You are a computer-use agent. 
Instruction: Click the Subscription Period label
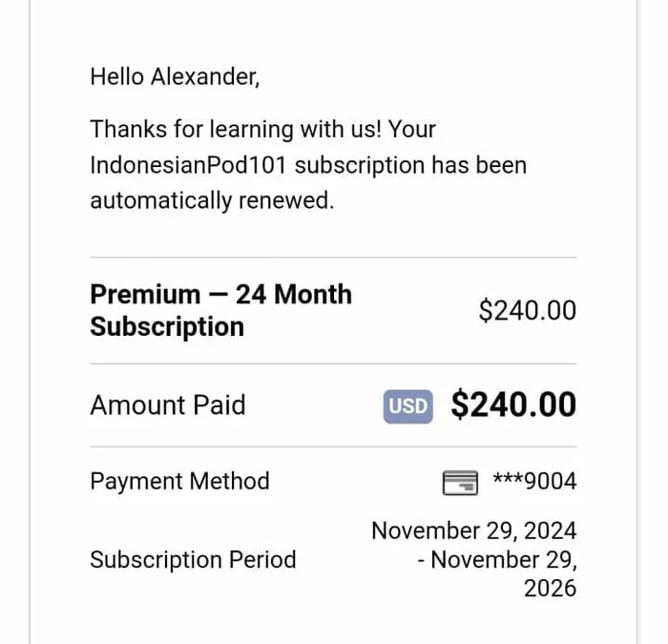(193, 559)
